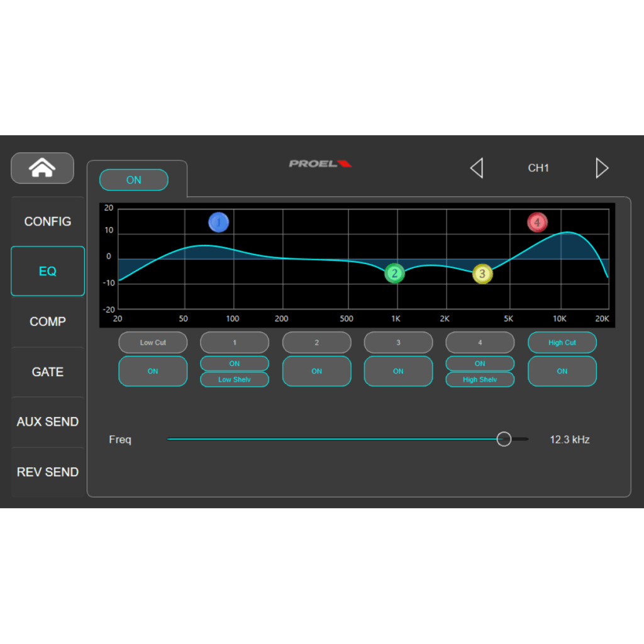Image resolution: width=644 pixels, height=644 pixels.
Task: Select EQ node 1 on the curve
Action: tap(219, 222)
